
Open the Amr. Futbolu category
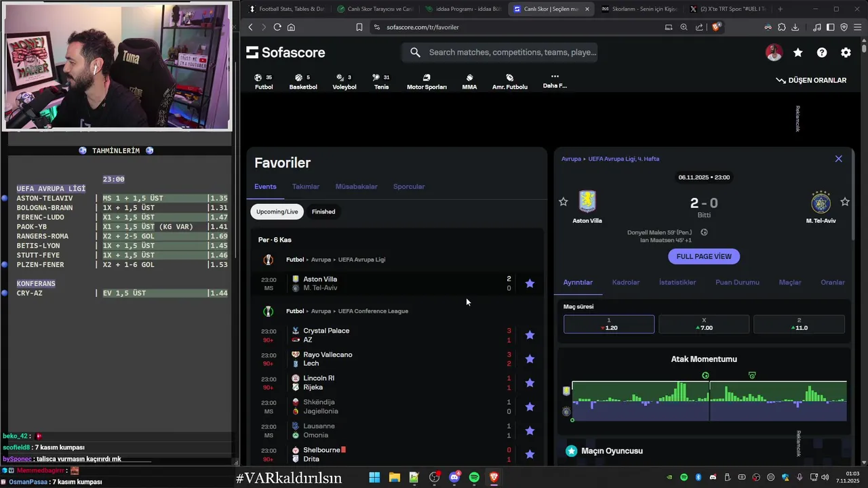point(510,82)
